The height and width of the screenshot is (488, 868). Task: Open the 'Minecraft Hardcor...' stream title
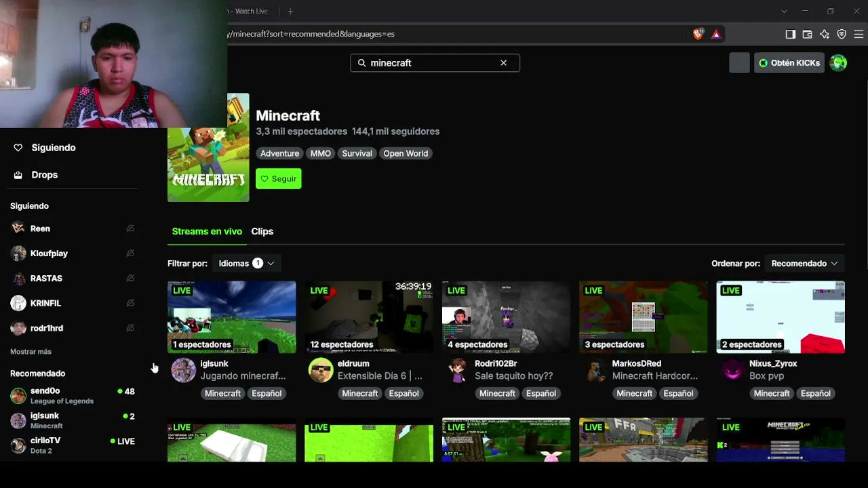[655, 376]
